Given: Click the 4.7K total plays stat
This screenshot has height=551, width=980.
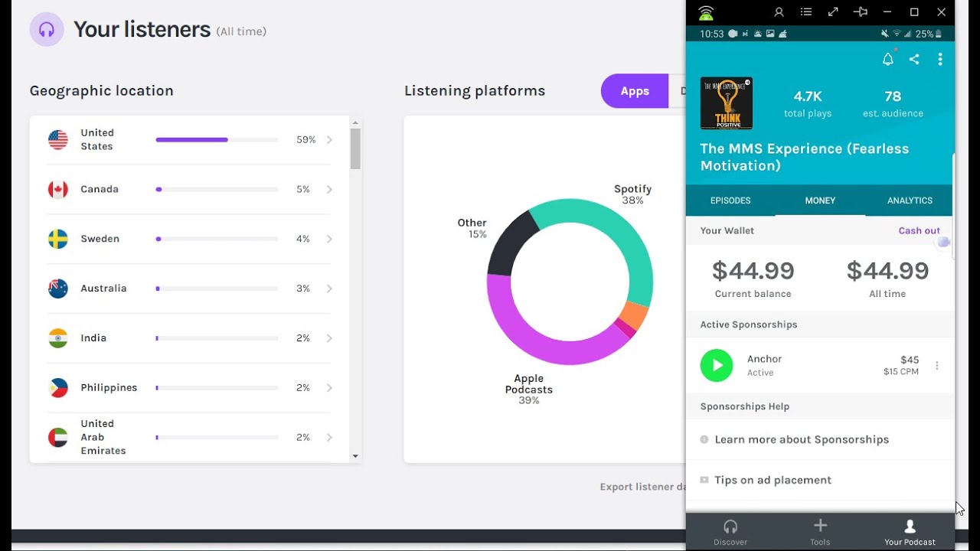Looking at the screenshot, I should coord(808,104).
